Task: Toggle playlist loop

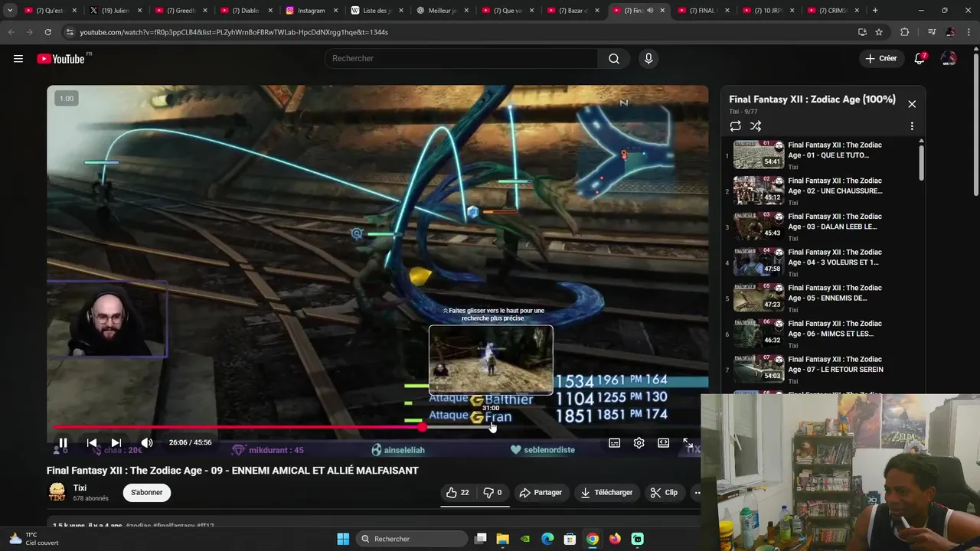Action: 735,126
